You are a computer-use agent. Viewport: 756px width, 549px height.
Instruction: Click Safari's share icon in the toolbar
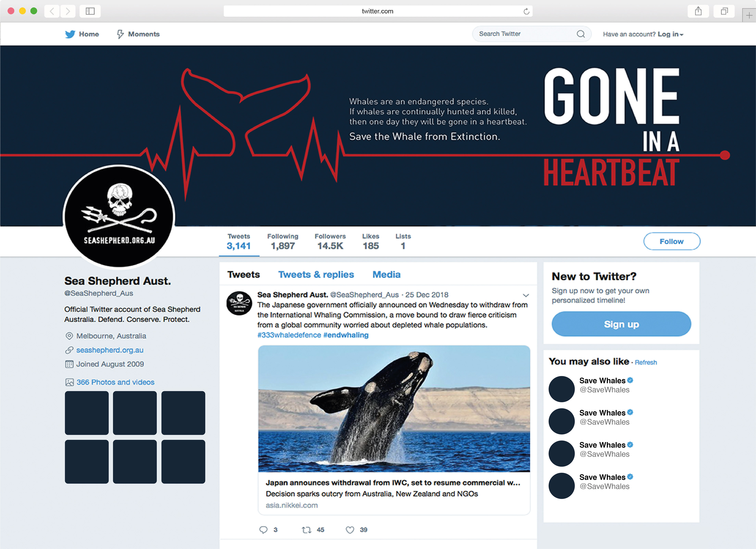pos(698,11)
